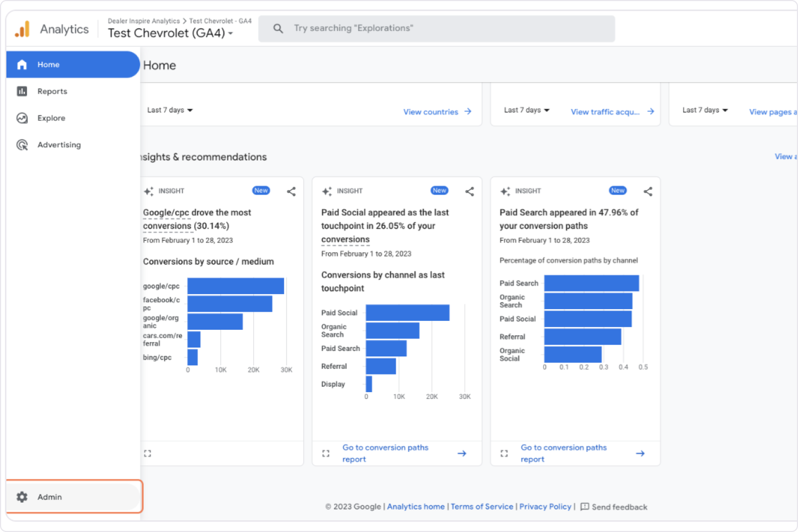The height and width of the screenshot is (532, 798).
Task: Click the View countries link
Action: (430, 112)
